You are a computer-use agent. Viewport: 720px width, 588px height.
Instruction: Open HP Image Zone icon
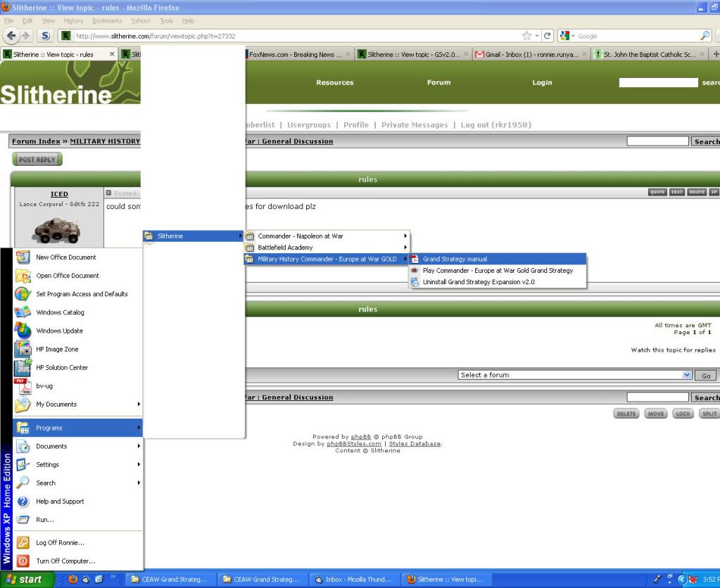[23, 349]
